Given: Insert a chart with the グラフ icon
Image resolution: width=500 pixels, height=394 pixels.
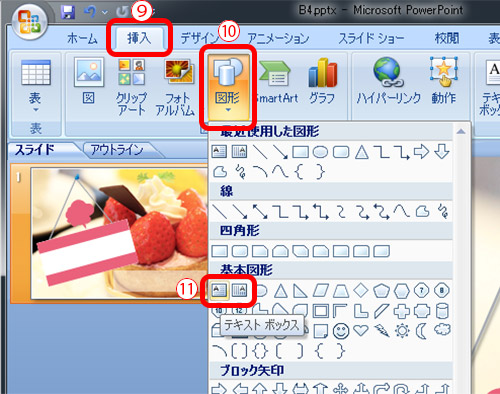Looking at the screenshot, I should pyautogui.click(x=322, y=81).
